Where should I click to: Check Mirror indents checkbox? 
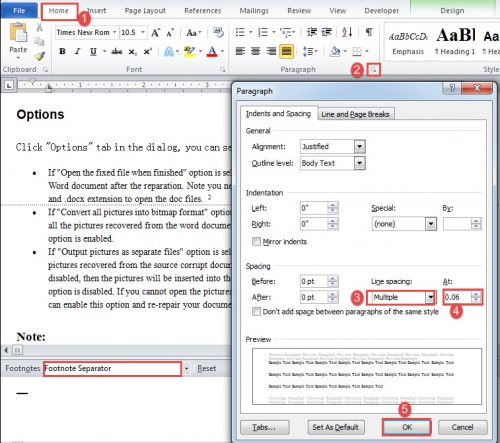click(x=256, y=241)
